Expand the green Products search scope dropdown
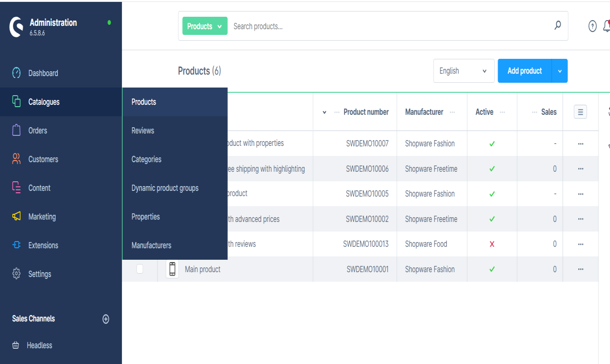Image resolution: width=610 pixels, height=364 pixels. (204, 26)
